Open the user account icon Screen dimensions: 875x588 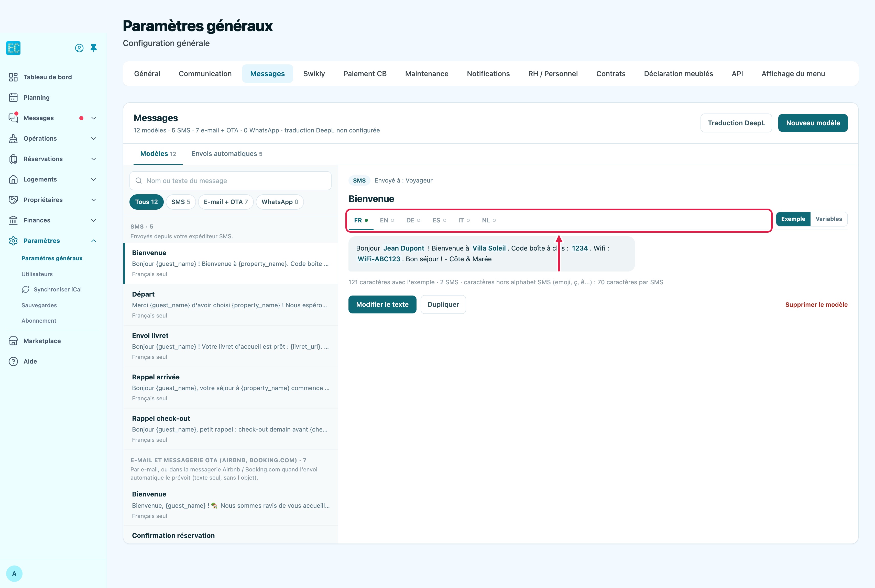click(79, 48)
